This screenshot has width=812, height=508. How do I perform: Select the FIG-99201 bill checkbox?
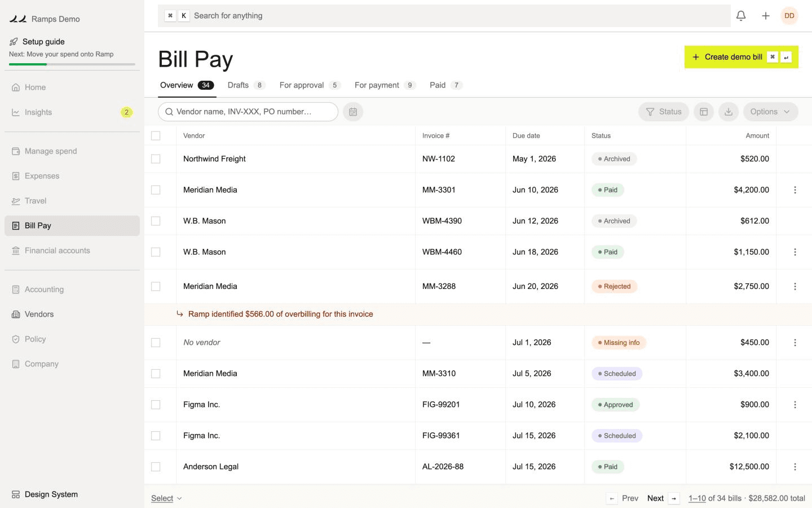tap(156, 405)
